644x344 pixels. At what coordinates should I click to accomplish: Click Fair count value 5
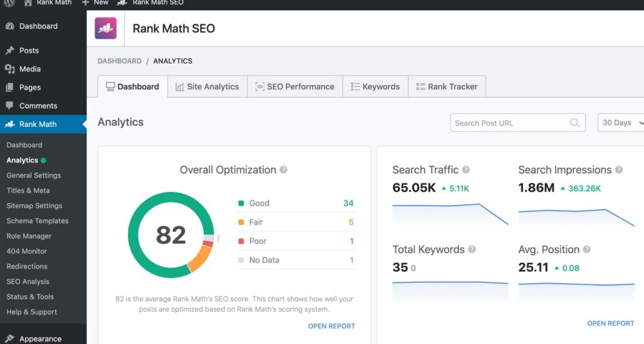click(x=351, y=222)
